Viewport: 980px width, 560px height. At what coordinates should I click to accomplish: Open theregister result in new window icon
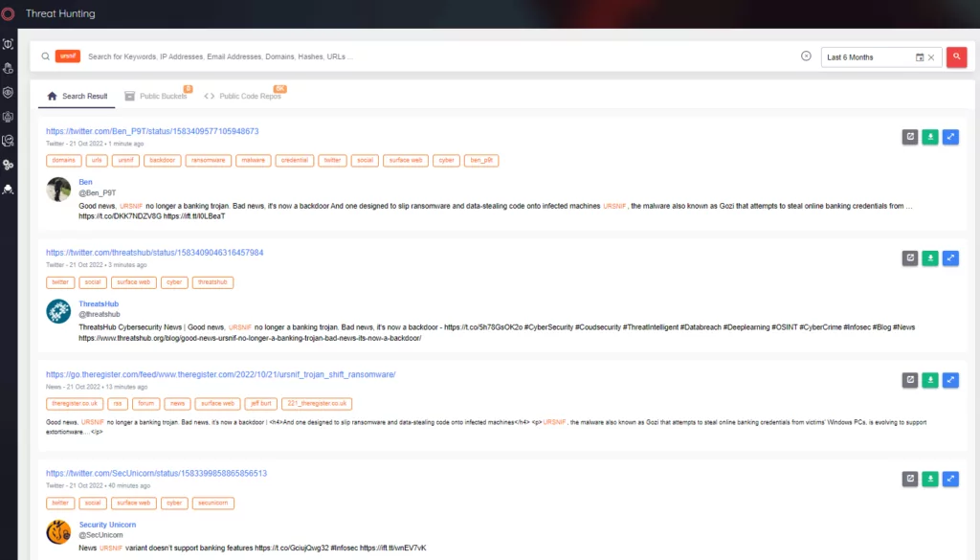click(910, 380)
